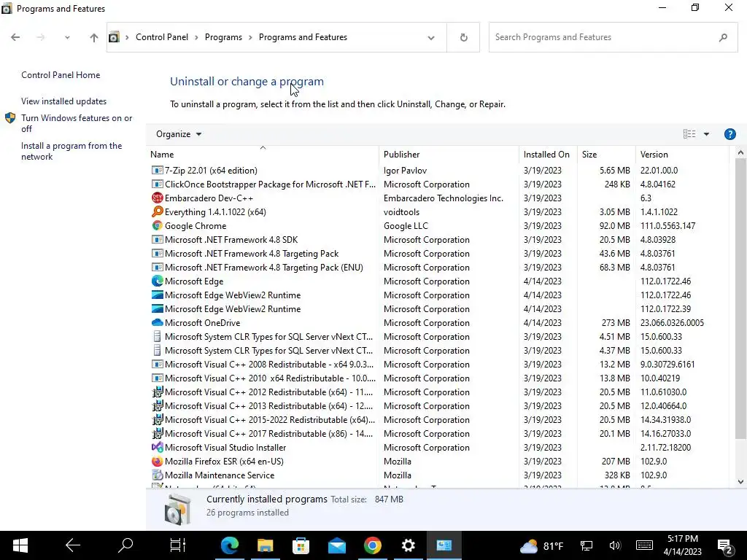Viewport: 747px width, 560px height.
Task: Click the volume speaker tray icon
Action: point(614,545)
